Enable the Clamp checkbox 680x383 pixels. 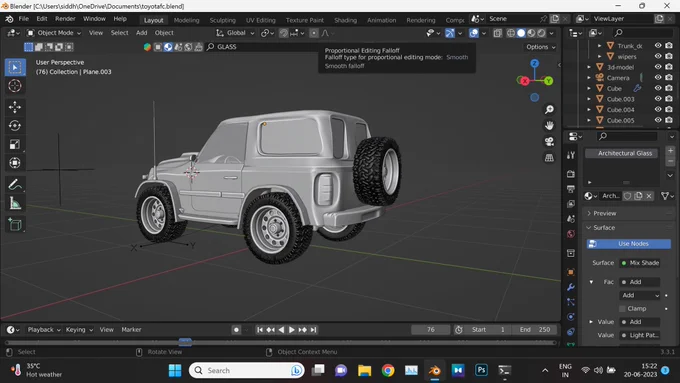[622, 308]
